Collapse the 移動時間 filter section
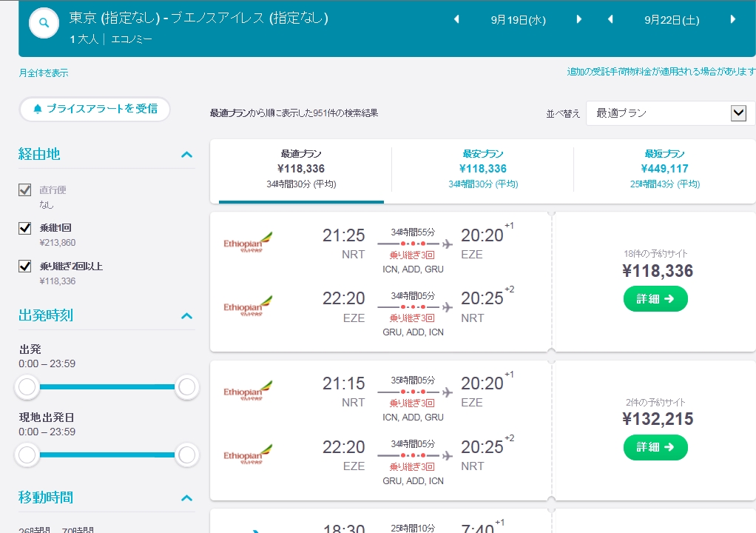 point(186,497)
